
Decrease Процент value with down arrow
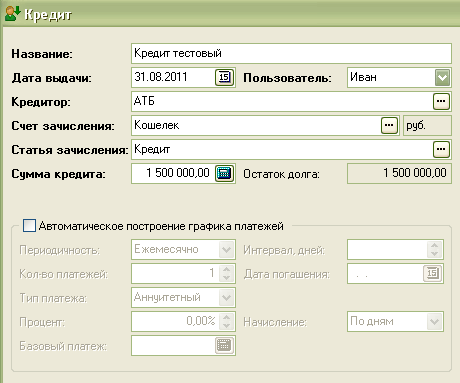coord(227,325)
